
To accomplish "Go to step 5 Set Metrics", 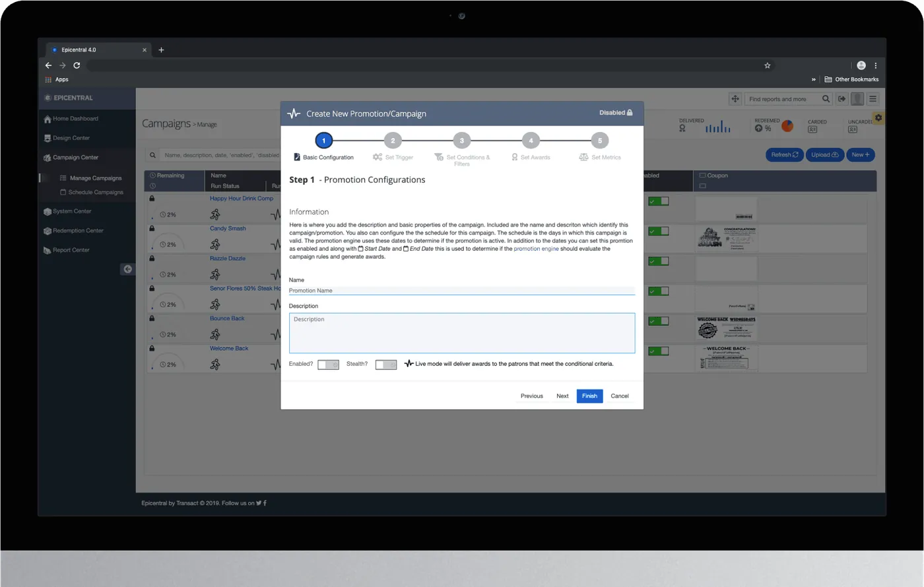I will [599, 141].
